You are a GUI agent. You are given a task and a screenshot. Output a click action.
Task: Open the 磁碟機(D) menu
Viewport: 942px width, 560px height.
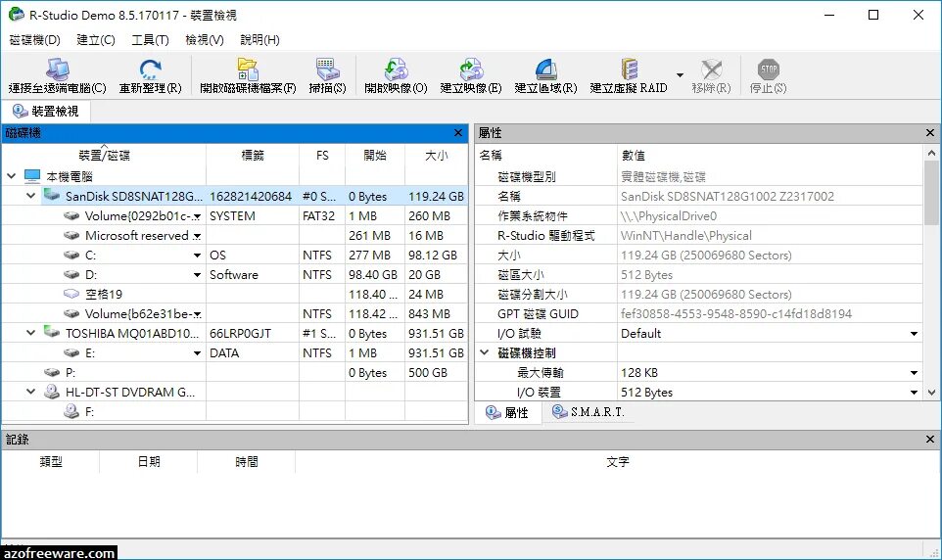tap(35, 40)
